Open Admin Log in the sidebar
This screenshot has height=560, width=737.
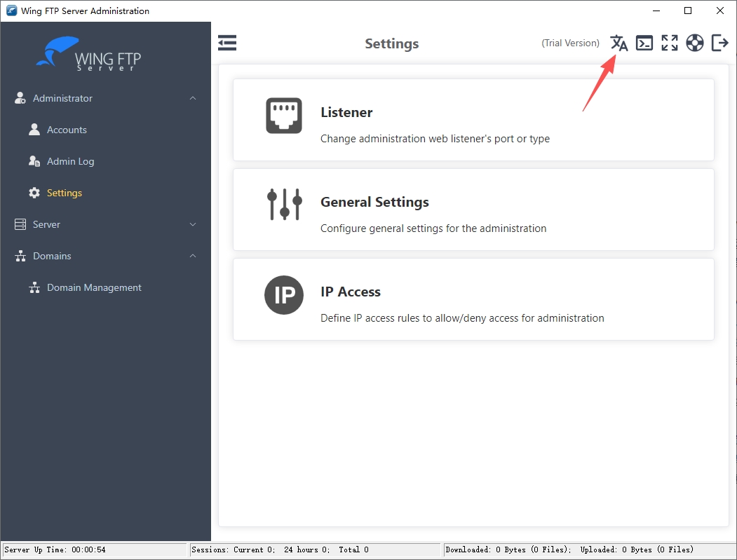[71, 162]
